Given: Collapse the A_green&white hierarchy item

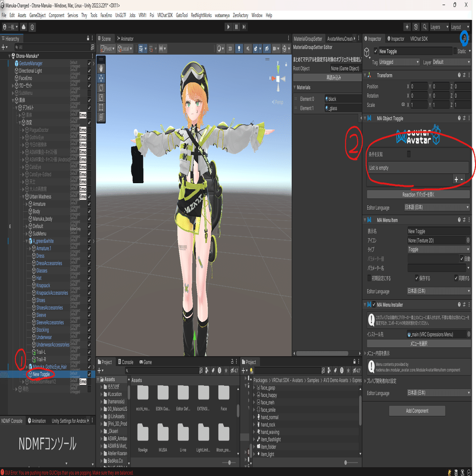Looking at the screenshot, I should pos(27,241).
